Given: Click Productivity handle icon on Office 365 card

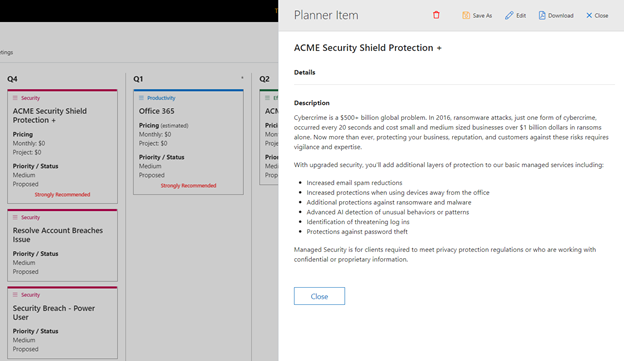Looking at the screenshot, I should click(141, 98).
